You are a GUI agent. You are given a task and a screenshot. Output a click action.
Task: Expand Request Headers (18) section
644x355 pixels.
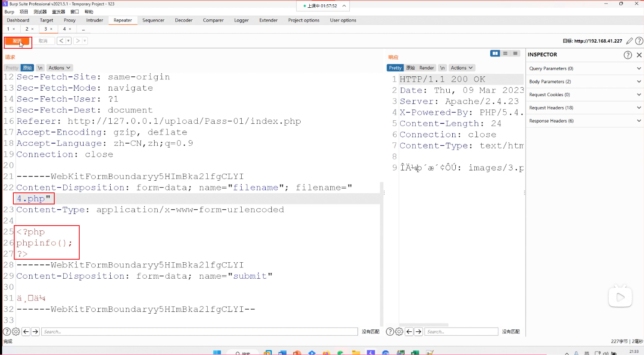click(585, 108)
